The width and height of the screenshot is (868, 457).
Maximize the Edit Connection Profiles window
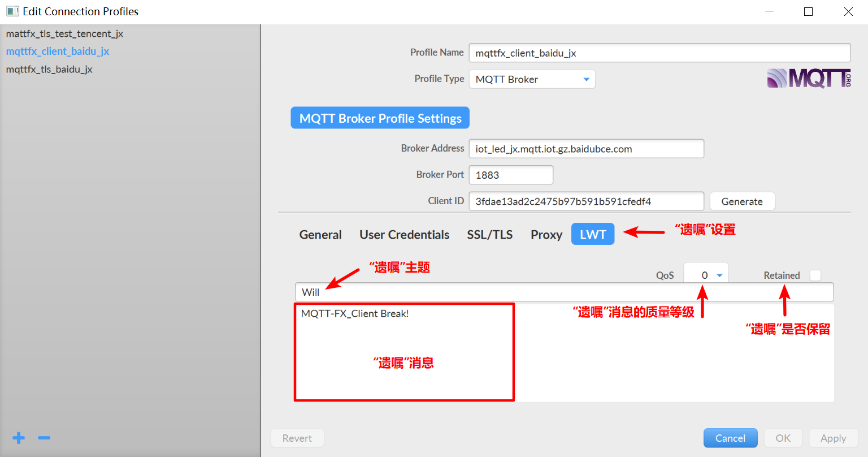[809, 11]
